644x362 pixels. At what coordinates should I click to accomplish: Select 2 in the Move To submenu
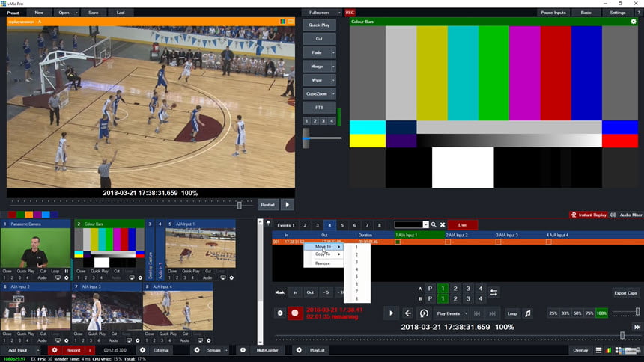tap(356, 254)
